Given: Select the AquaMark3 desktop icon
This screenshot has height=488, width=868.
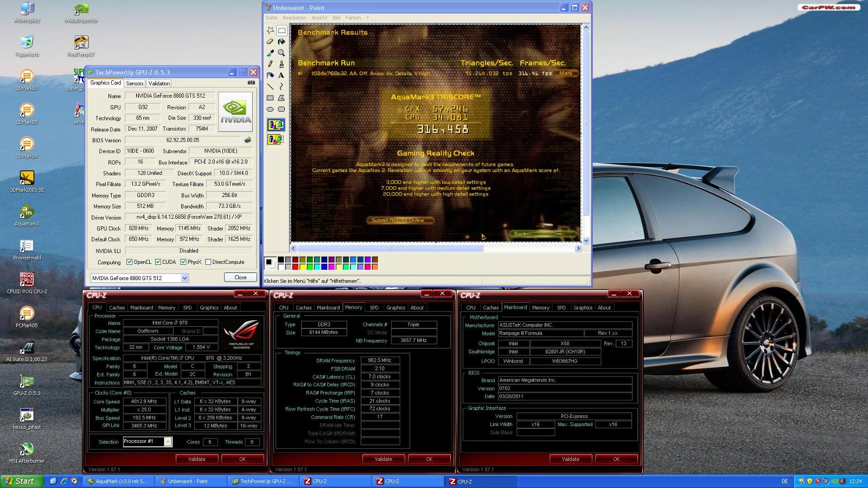Looking at the screenshot, I should (x=27, y=216).
